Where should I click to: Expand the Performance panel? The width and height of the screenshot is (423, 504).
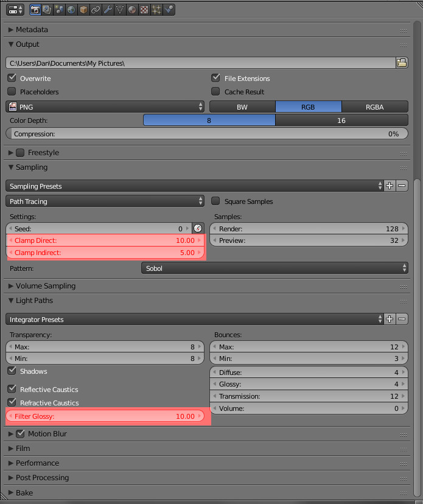coord(10,463)
